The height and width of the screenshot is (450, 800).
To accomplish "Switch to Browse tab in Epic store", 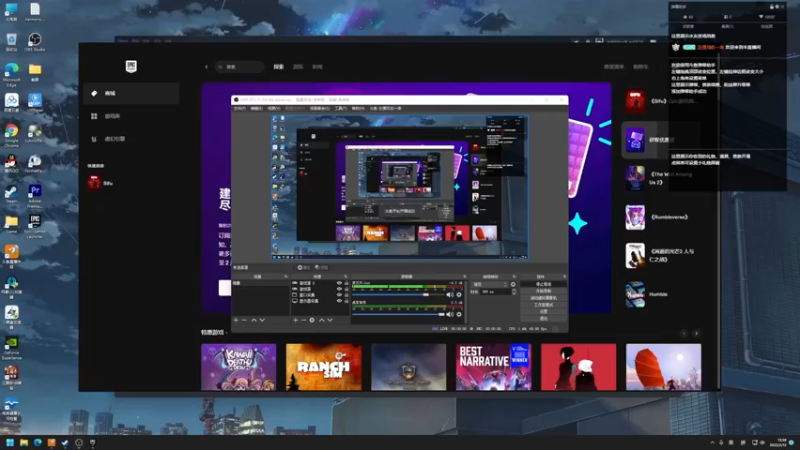I will pos(298,67).
